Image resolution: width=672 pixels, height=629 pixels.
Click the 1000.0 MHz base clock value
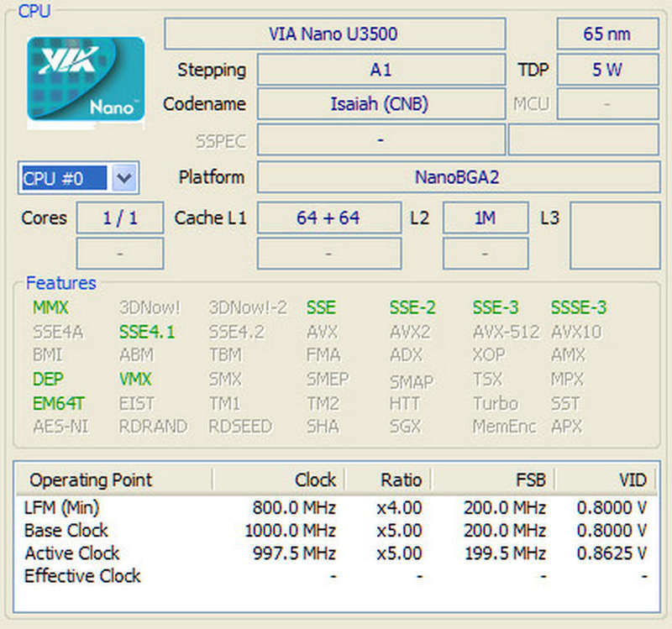(290, 531)
